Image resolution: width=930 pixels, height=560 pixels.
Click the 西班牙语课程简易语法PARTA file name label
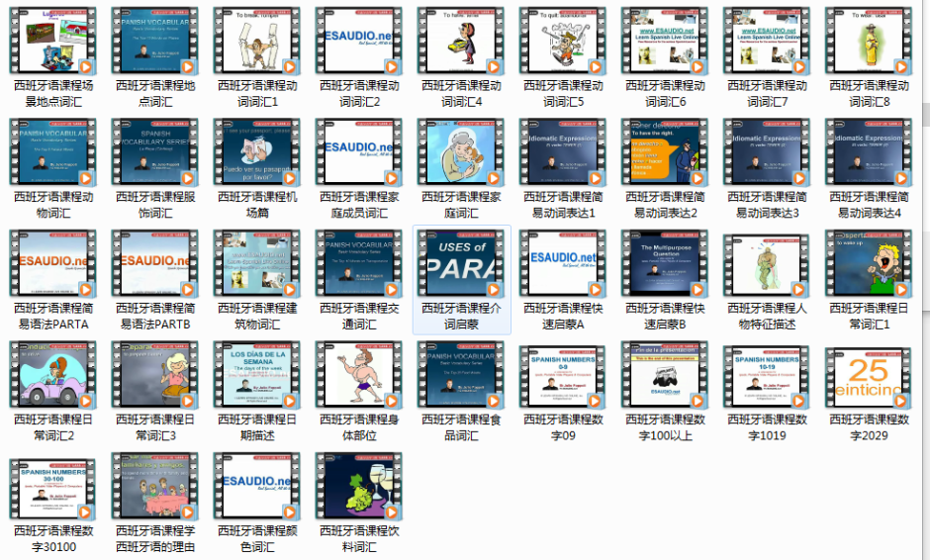click(x=52, y=316)
